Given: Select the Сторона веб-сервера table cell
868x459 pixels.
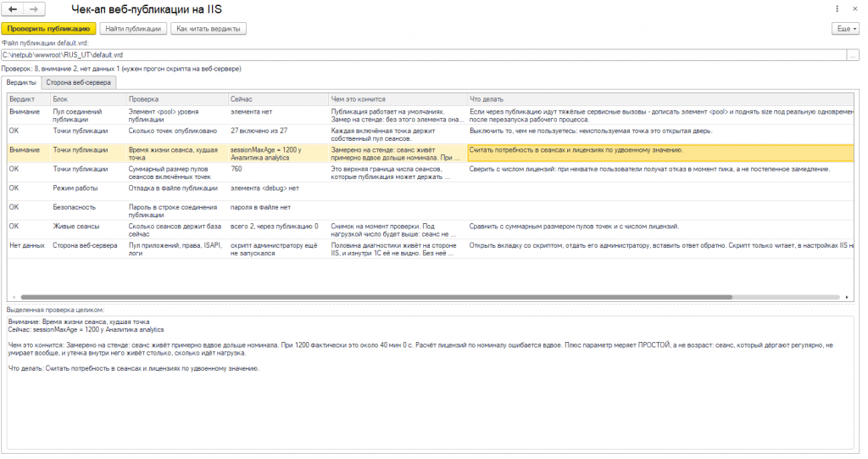Looking at the screenshot, I should tap(88, 249).
